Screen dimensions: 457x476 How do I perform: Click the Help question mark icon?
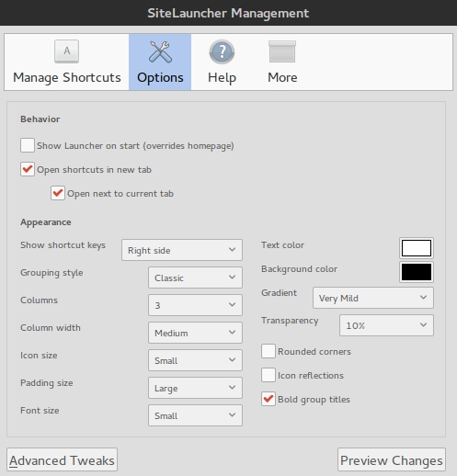pyautogui.click(x=222, y=51)
